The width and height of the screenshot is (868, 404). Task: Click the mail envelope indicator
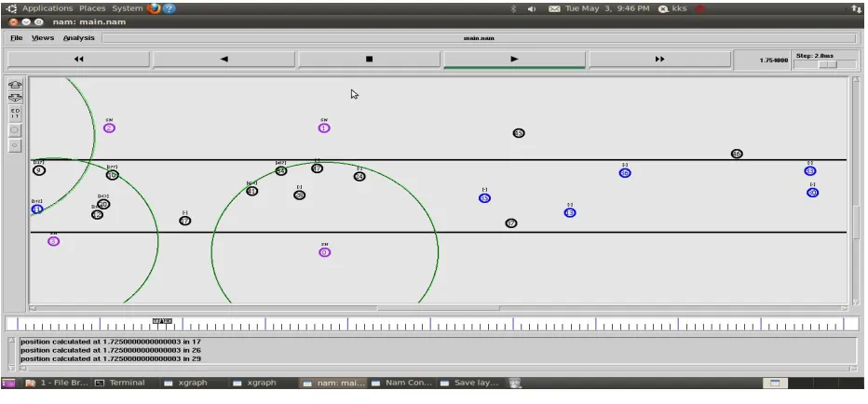pos(554,9)
